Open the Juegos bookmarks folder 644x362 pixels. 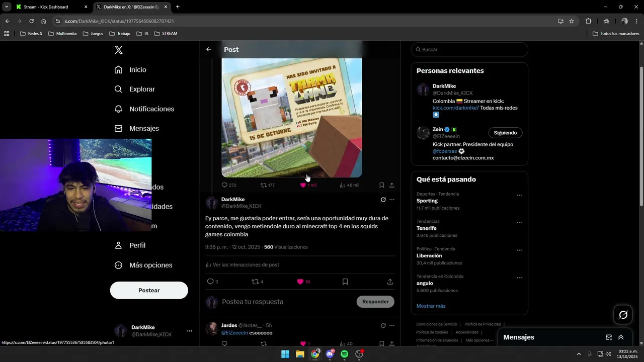(x=93, y=34)
